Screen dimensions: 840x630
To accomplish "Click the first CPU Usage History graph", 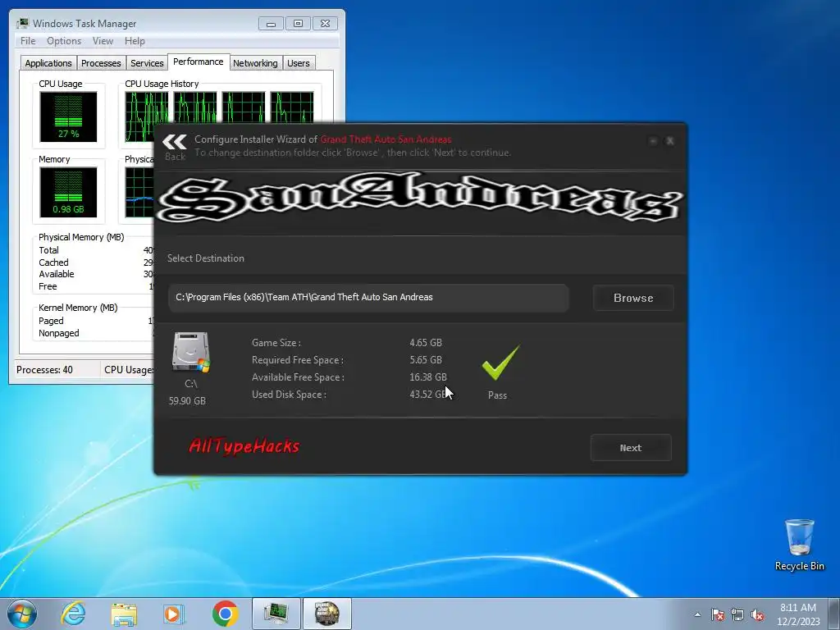I will point(146,116).
